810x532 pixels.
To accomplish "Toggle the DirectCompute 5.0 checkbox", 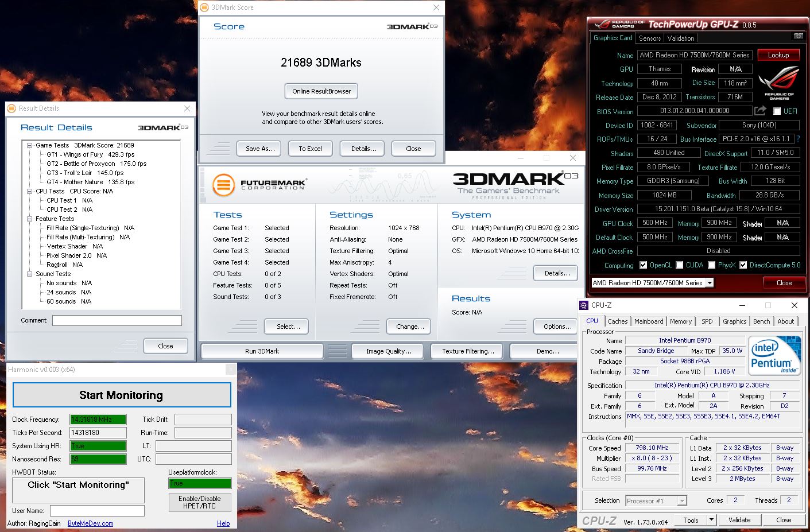I will [x=743, y=265].
